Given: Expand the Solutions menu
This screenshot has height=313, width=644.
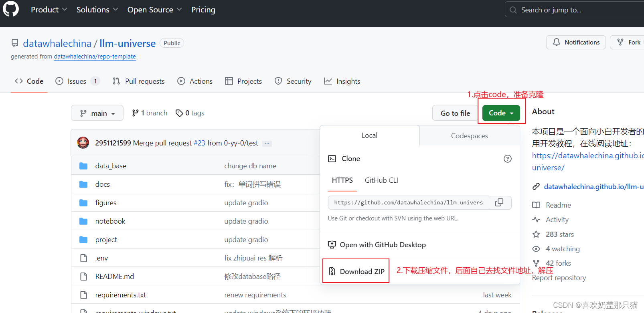Looking at the screenshot, I should [x=97, y=10].
